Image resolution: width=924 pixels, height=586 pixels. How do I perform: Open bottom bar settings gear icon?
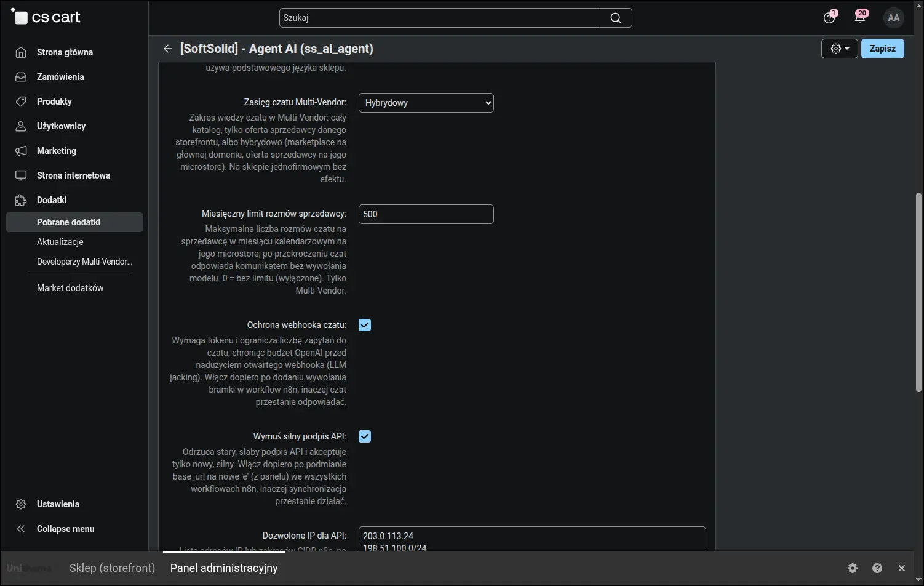click(853, 568)
